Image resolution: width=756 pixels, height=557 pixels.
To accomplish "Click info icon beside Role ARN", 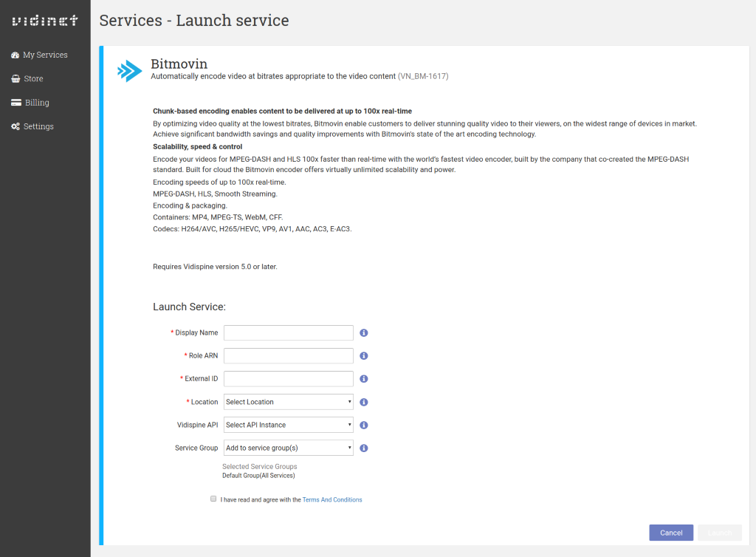I will [x=364, y=356].
